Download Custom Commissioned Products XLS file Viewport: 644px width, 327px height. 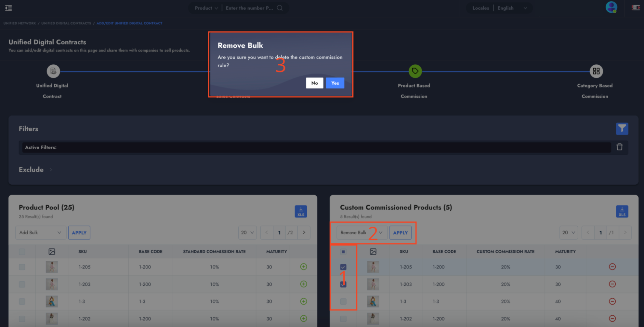(622, 211)
